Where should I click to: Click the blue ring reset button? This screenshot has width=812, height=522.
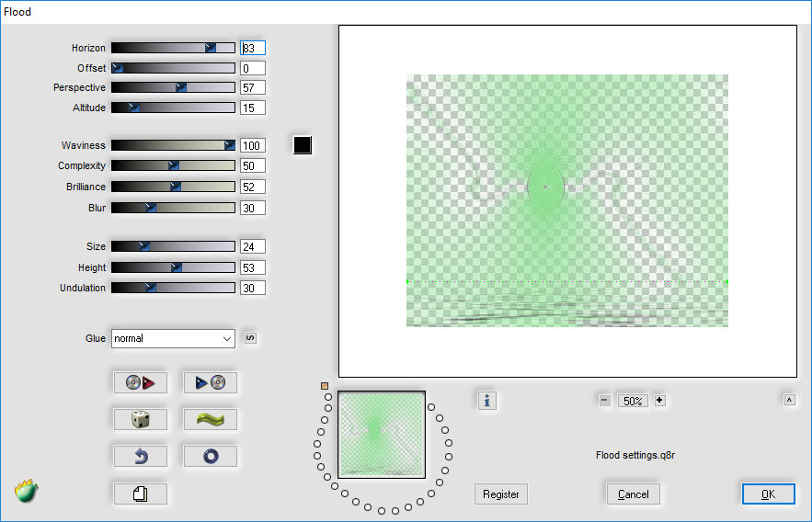pyautogui.click(x=211, y=457)
